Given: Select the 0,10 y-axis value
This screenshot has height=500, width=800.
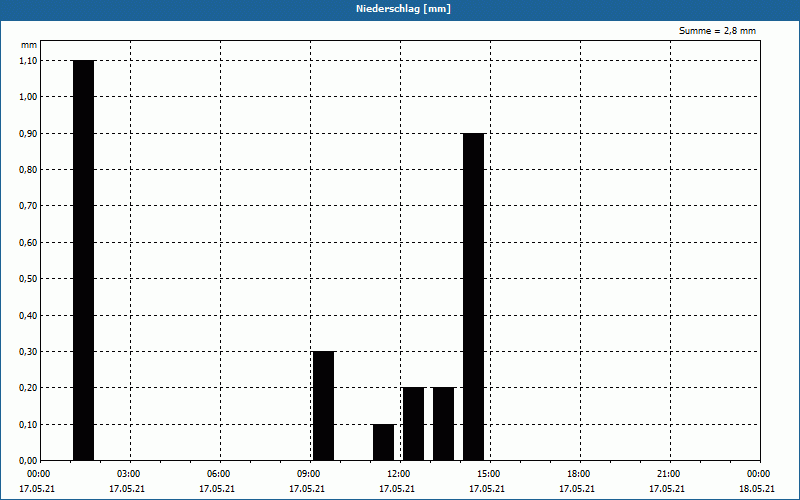Looking at the screenshot, I should point(29,424).
